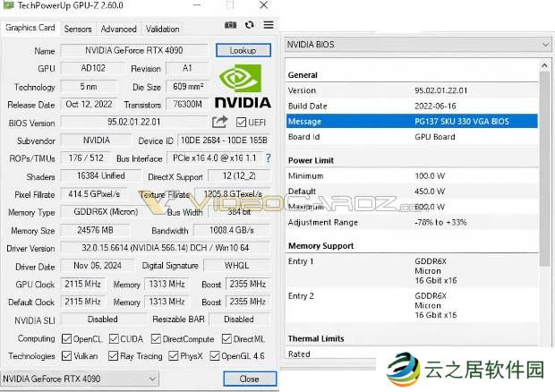This screenshot has height=392, width=555.
Task: Go to the Validation tab
Action: tap(162, 29)
